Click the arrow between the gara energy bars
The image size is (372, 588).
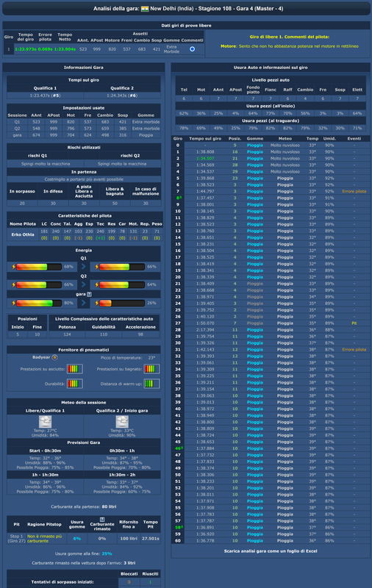point(84,303)
